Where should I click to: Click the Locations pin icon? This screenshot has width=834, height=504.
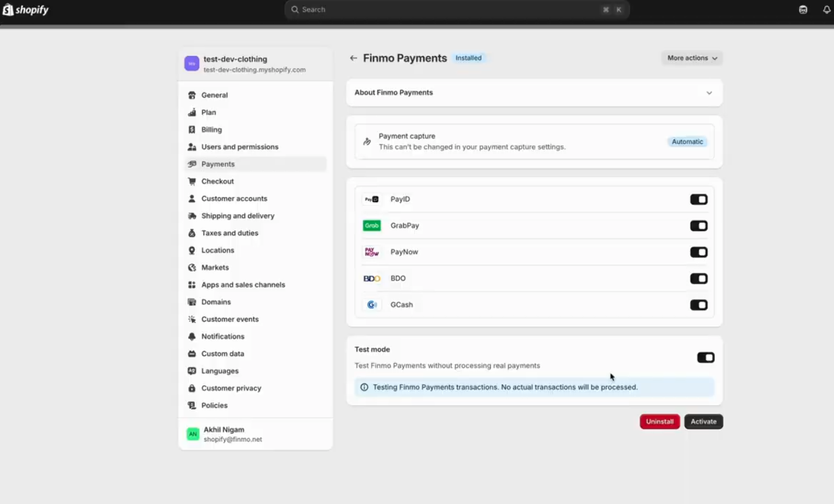click(x=192, y=250)
